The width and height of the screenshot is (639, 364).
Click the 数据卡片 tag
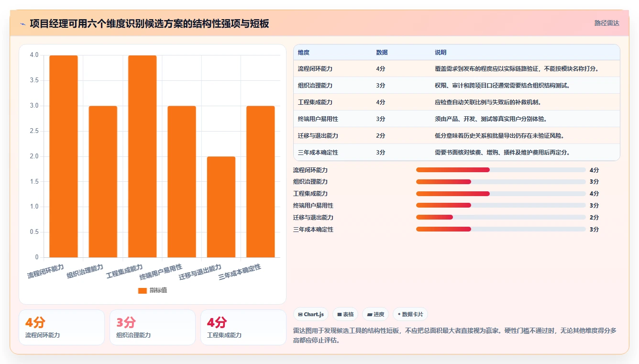pos(410,314)
